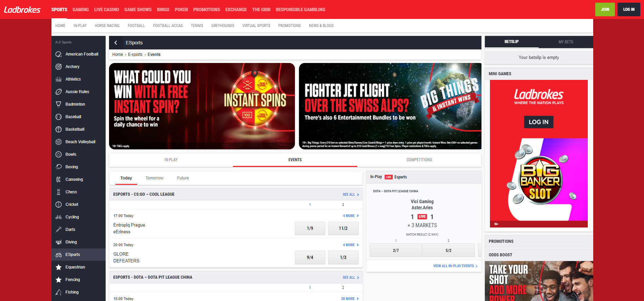Select 9/4 odds for GLORE

coord(310,258)
